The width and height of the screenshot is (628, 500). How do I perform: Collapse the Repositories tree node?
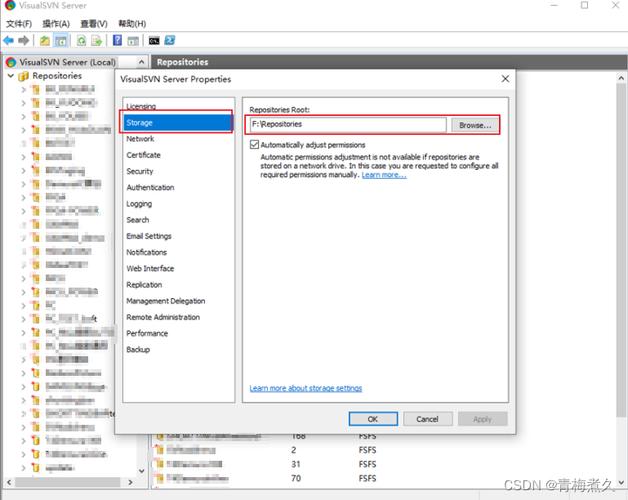(11, 76)
